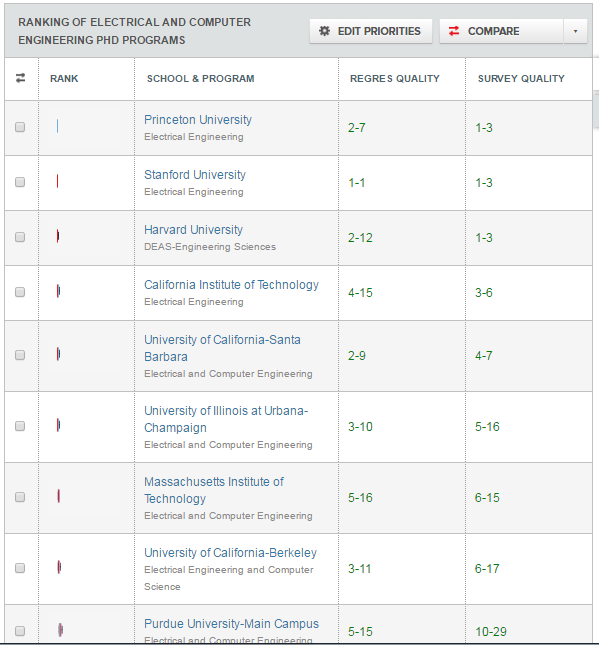
Task: Click Caltech's survey quality value 3-6
Action: click(x=484, y=293)
